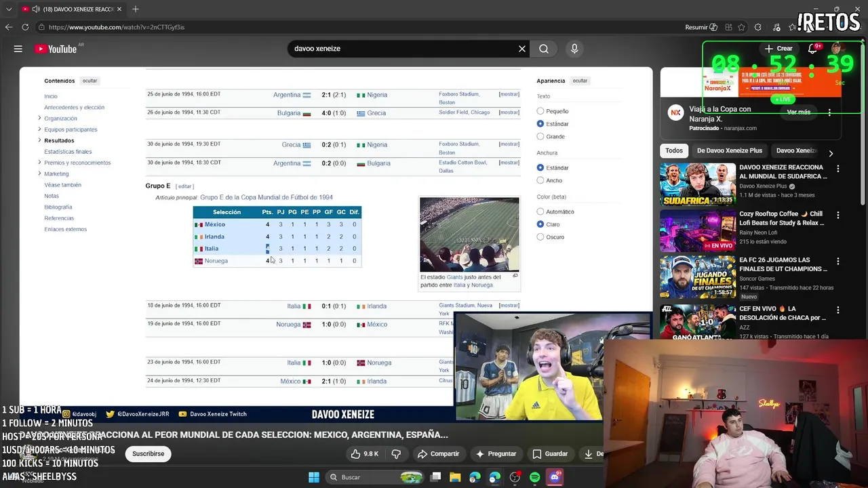Open the YouTube notifications bell

(812, 49)
